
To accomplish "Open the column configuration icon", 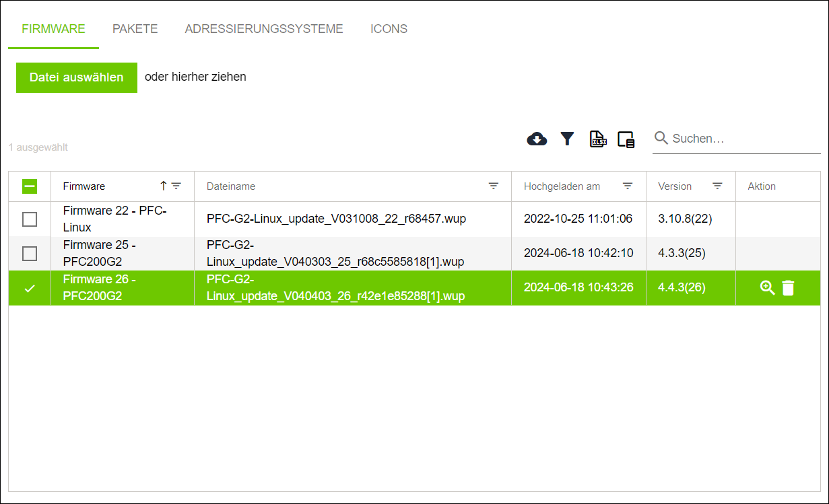I will pos(626,139).
